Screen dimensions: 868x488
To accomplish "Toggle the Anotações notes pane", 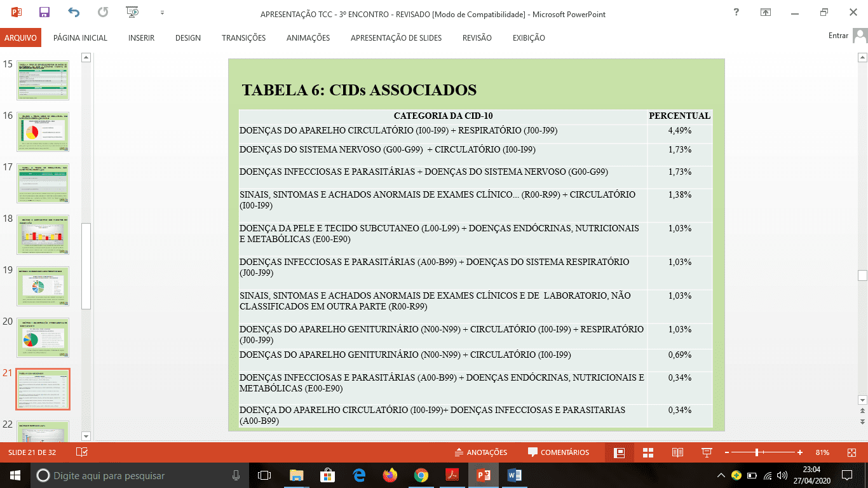I will (x=481, y=452).
